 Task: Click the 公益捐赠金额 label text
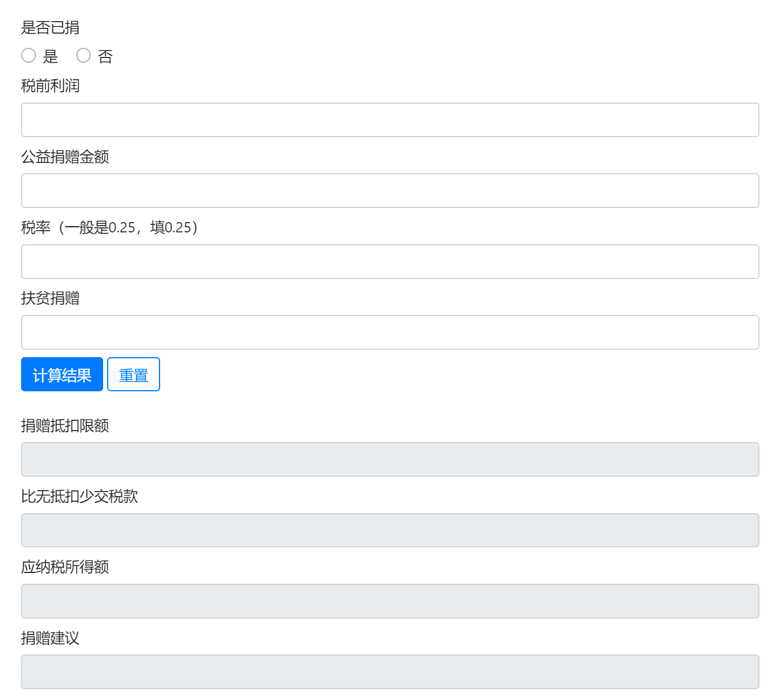click(x=65, y=157)
